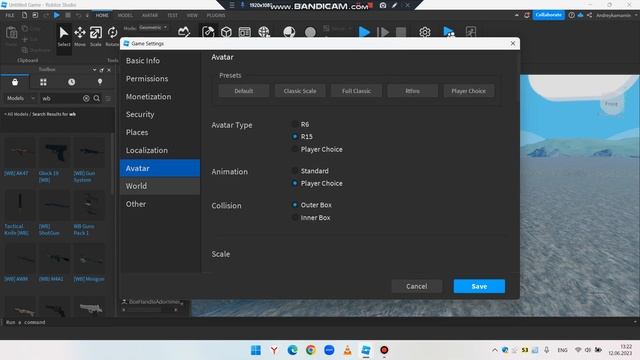
Task: Select R15 avatar type
Action: [x=295, y=136]
